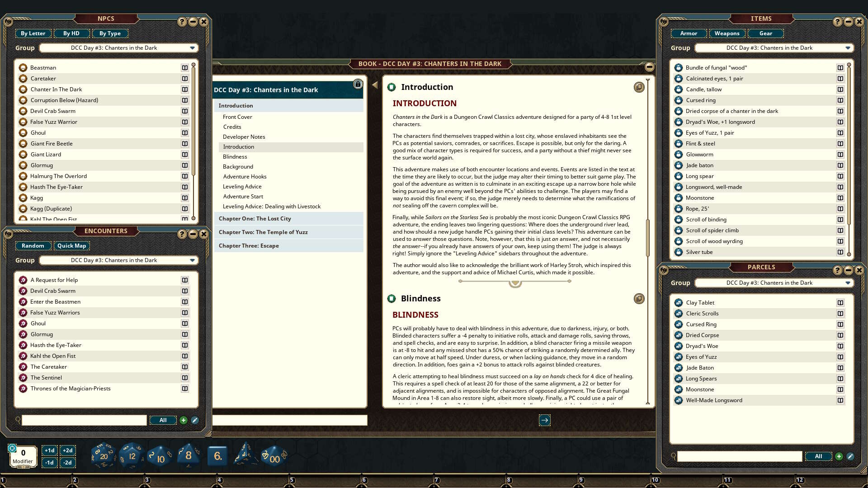The image size is (868, 488).
Task: Open the Quick Map tool
Action: point(71,245)
